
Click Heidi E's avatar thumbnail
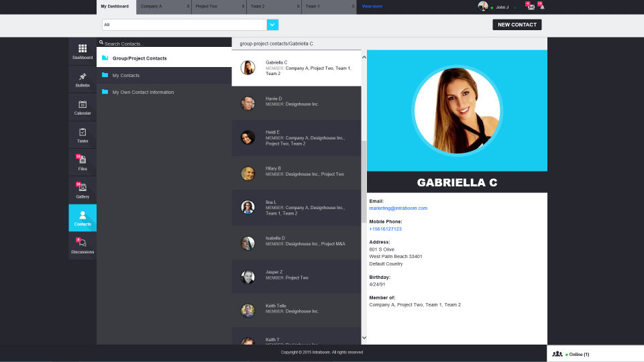pyautogui.click(x=248, y=137)
